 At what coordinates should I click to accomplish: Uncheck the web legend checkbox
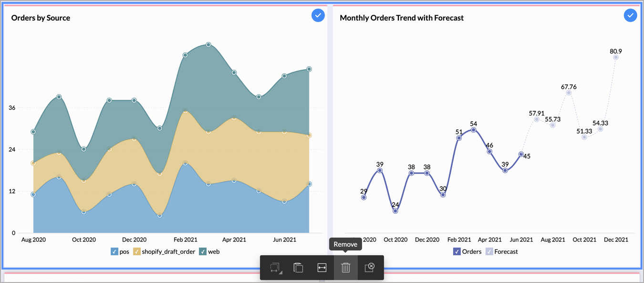(x=203, y=252)
